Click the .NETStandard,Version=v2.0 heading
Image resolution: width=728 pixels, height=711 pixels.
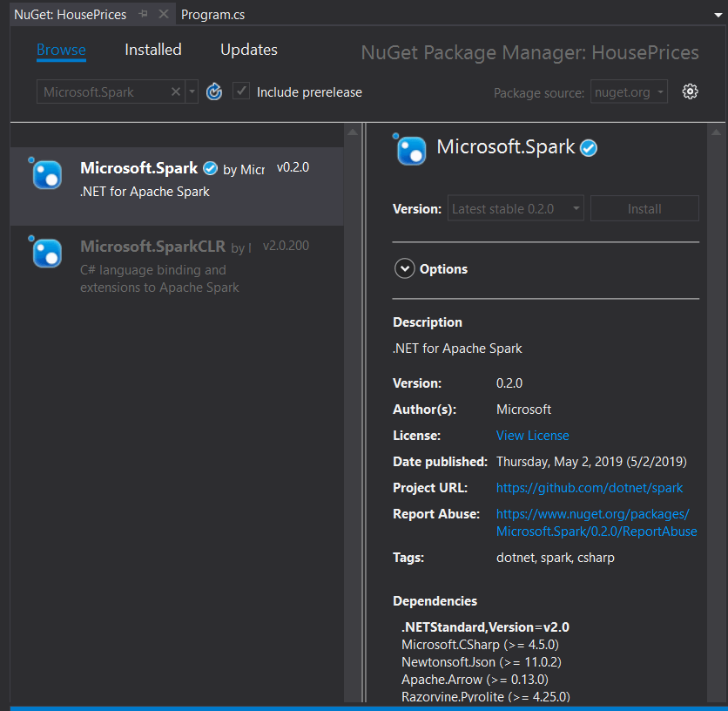pyautogui.click(x=485, y=626)
